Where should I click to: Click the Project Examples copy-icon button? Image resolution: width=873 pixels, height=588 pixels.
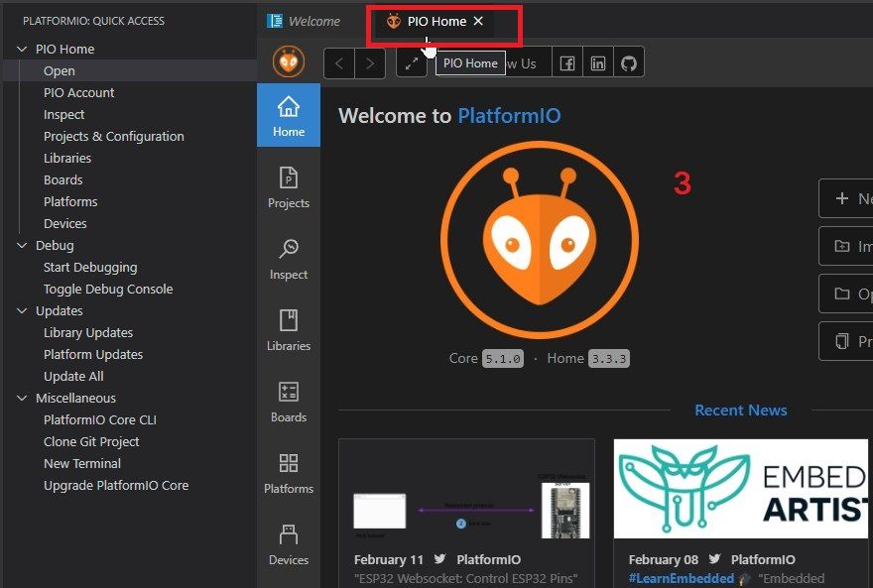(846, 341)
